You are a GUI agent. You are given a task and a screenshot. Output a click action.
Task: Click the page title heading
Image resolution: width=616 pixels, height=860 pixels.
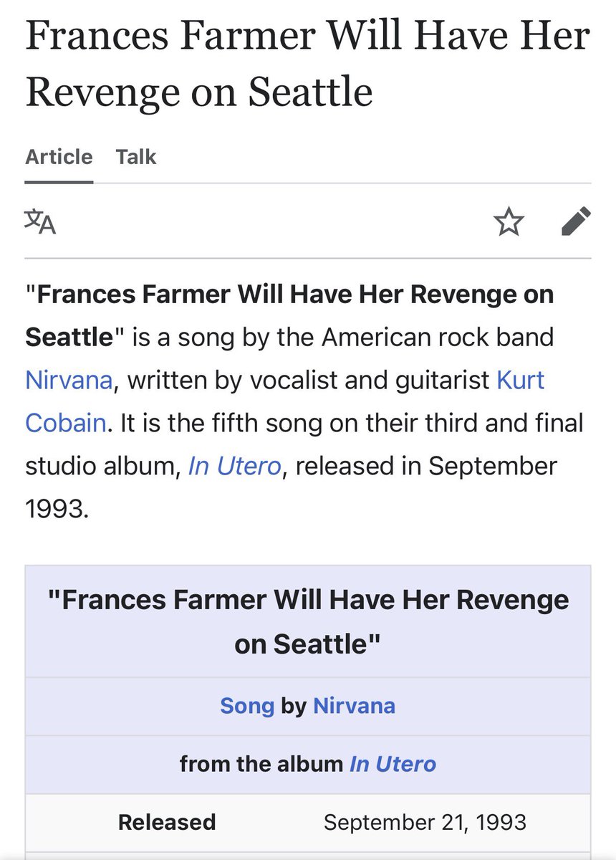tap(307, 64)
